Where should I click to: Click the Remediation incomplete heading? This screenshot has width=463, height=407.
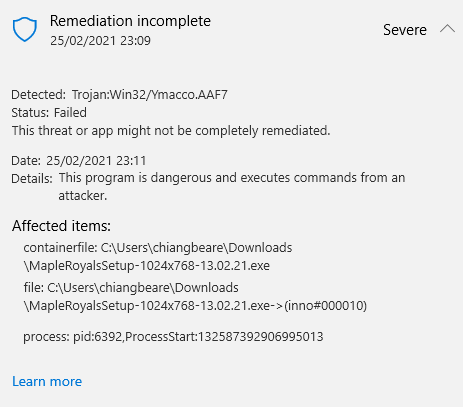pyautogui.click(x=130, y=21)
